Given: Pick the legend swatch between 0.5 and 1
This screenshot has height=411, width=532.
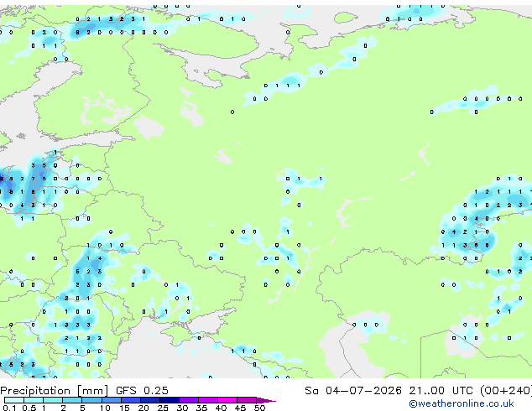Looking at the screenshot, I should tap(34, 400).
